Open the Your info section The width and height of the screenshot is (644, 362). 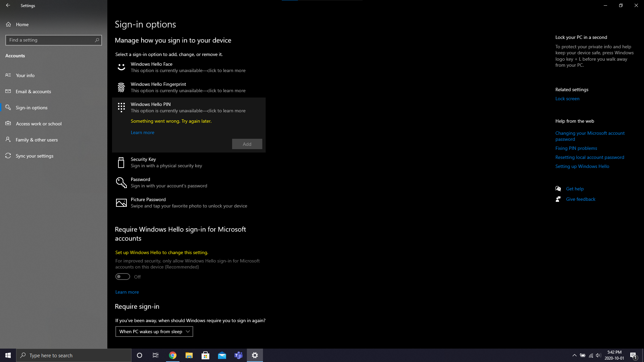pyautogui.click(x=54, y=75)
